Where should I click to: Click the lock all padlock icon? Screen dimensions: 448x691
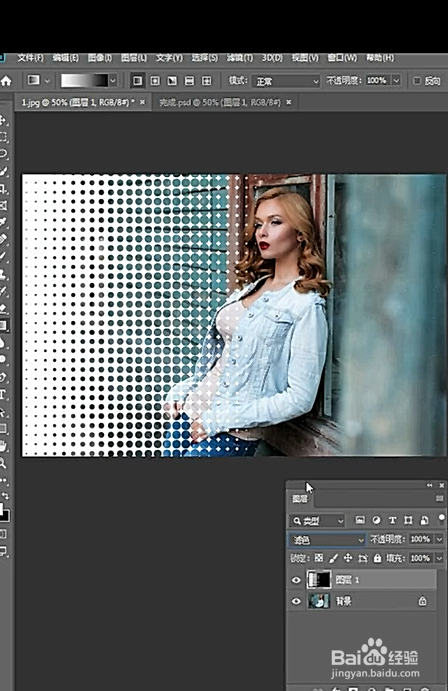377,558
